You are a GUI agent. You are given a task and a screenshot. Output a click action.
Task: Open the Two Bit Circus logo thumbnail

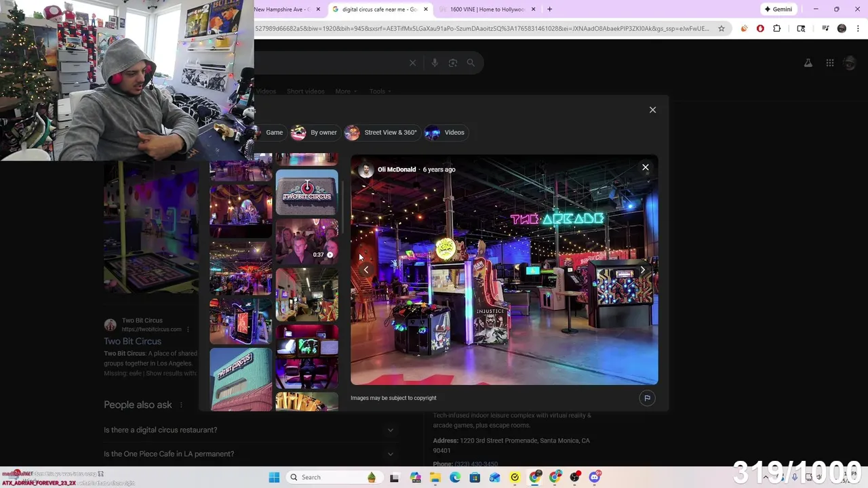pos(307,192)
